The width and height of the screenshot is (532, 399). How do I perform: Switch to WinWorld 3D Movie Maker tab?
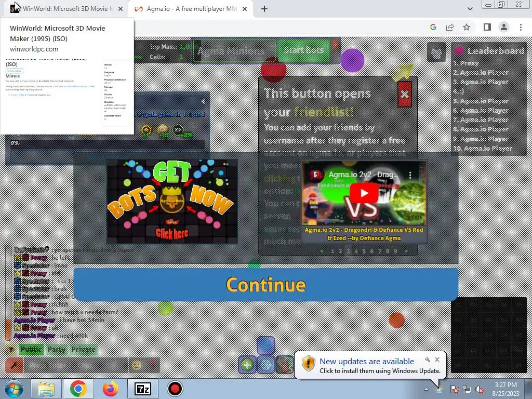click(66, 9)
